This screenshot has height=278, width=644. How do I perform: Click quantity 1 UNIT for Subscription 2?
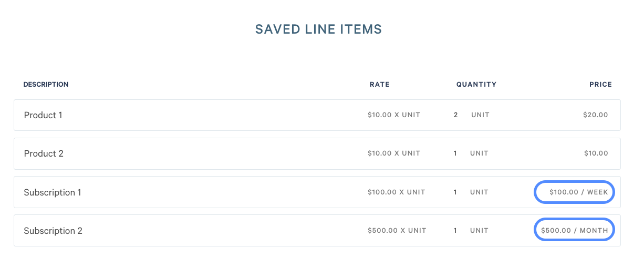point(471,231)
